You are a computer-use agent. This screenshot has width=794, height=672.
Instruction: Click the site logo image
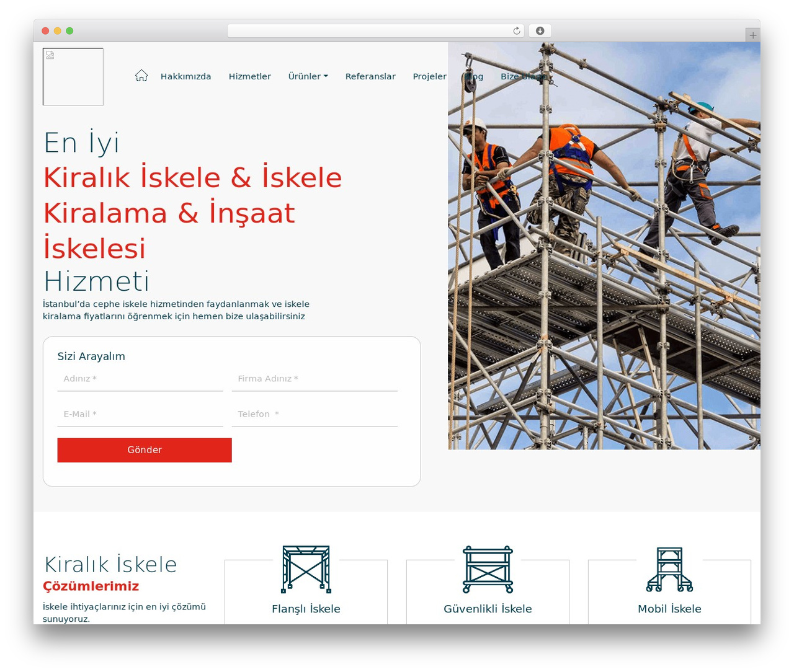pyautogui.click(x=73, y=77)
